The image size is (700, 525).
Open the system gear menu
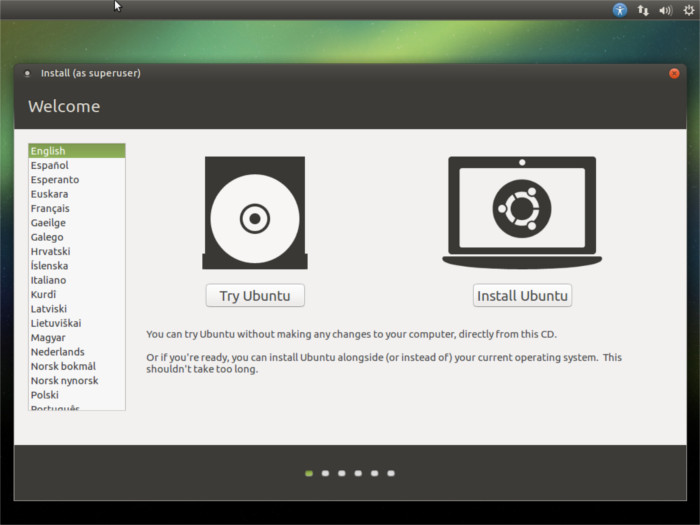689,10
